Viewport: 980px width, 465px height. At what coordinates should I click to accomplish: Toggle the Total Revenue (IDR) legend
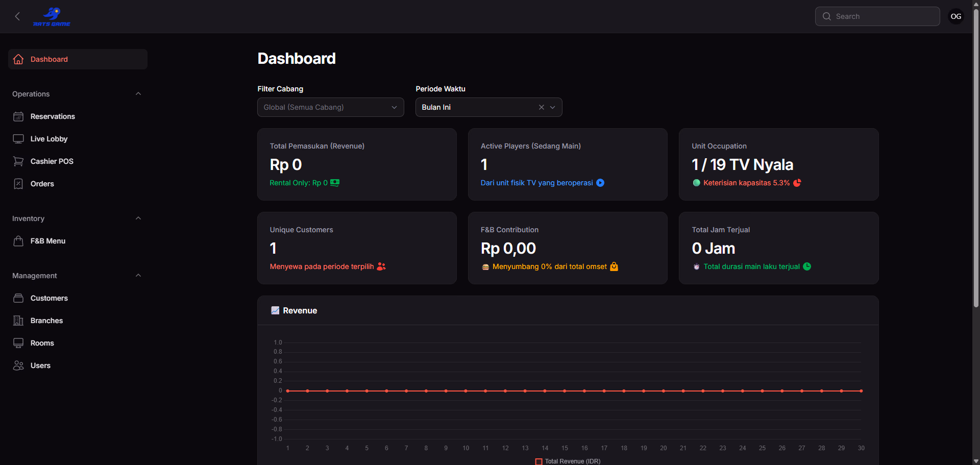568,461
